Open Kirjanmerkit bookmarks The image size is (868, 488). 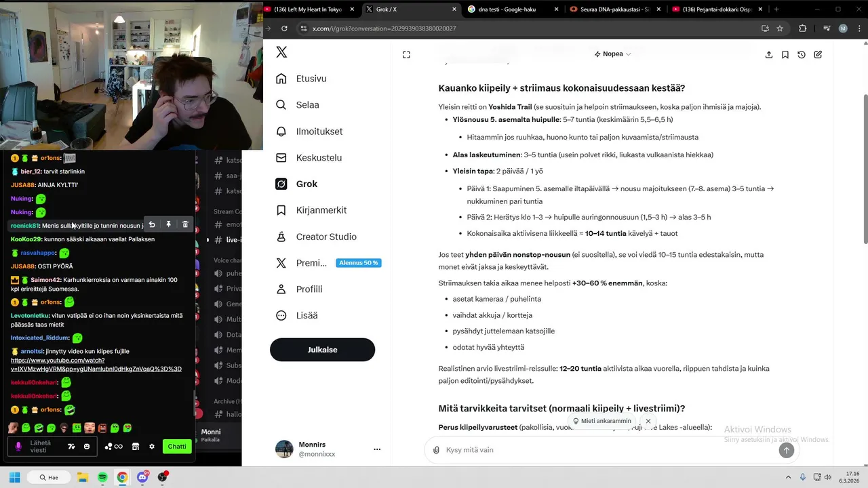(311, 210)
